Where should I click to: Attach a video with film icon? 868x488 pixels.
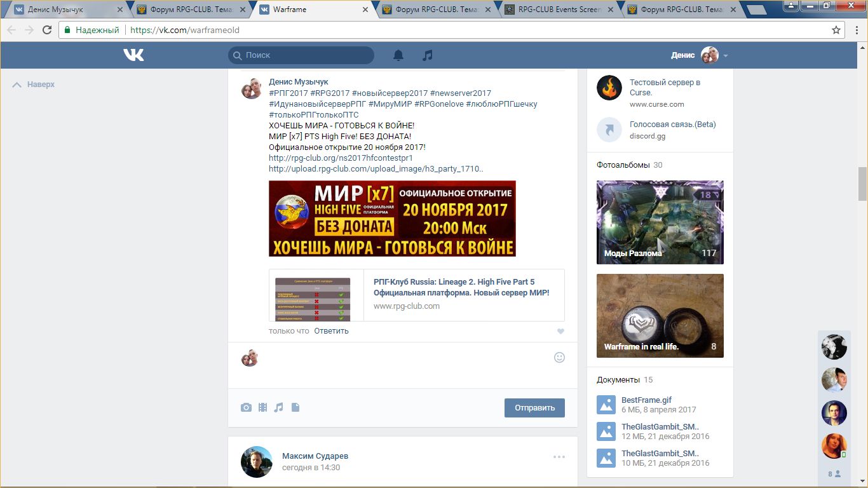pos(262,407)
